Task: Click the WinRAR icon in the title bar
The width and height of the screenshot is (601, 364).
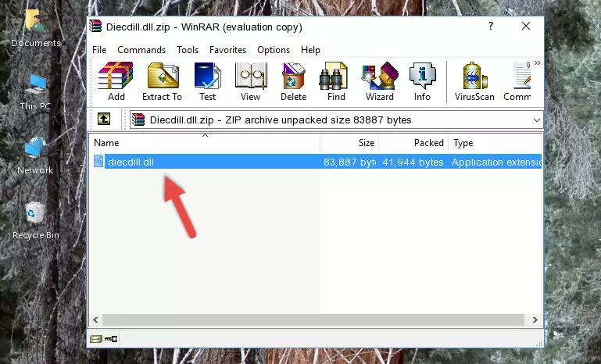Action: 96,26
